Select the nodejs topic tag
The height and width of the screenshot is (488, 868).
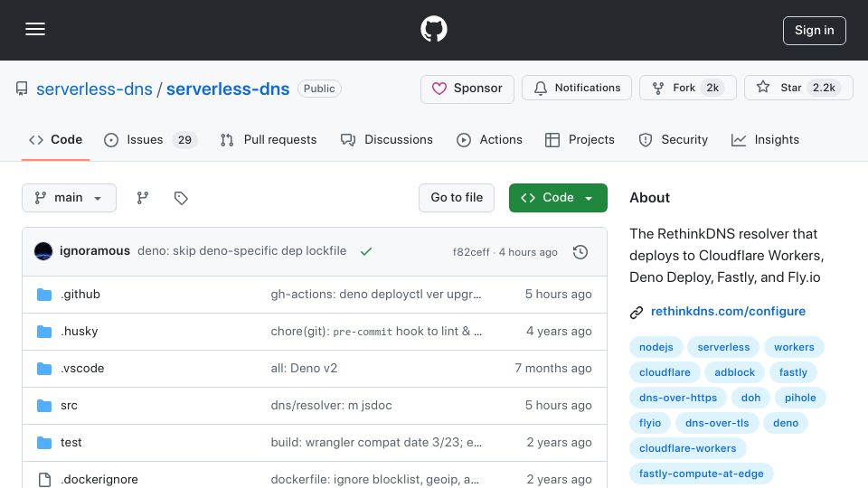tap(656, 347)
